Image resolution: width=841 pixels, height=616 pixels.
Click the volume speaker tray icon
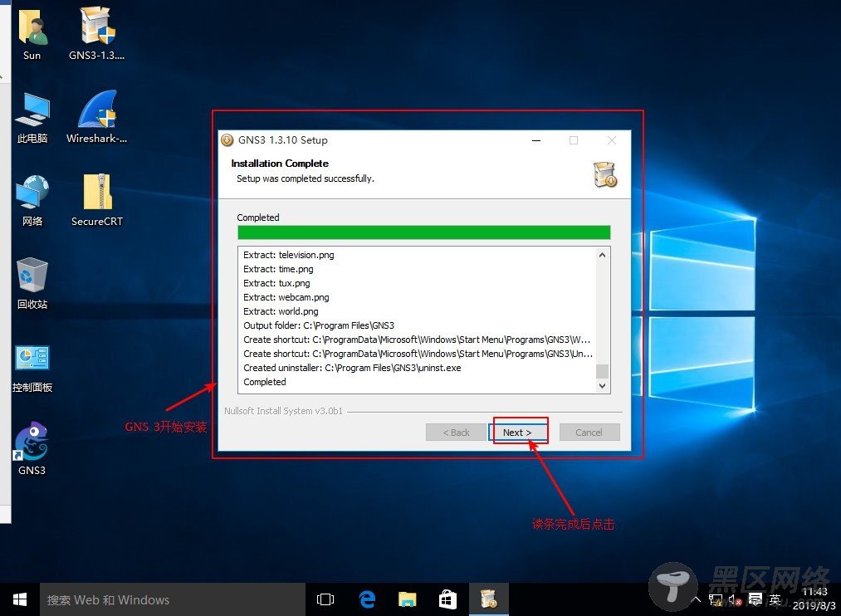(x=735, y=600)
